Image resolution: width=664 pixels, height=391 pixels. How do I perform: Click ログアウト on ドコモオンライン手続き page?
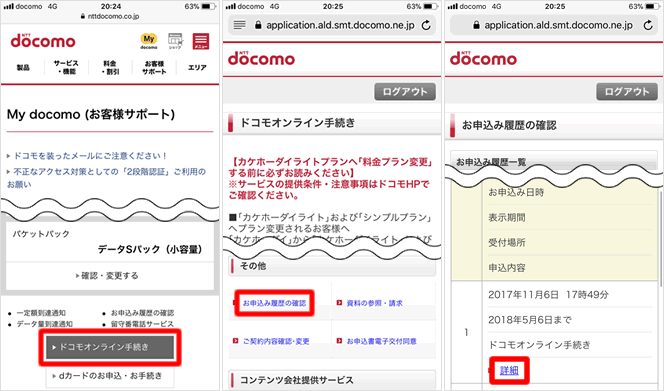tap(405, 92)
